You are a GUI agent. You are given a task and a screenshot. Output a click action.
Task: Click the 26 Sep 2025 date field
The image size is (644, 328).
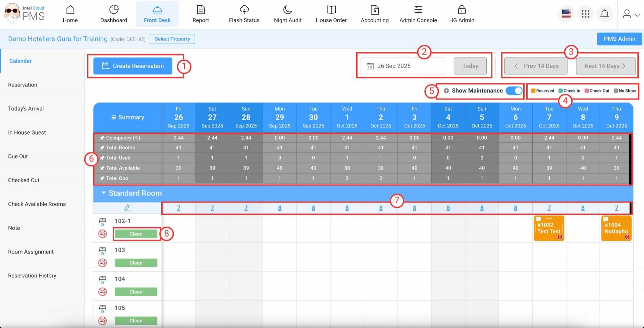[x=402, y=66]
